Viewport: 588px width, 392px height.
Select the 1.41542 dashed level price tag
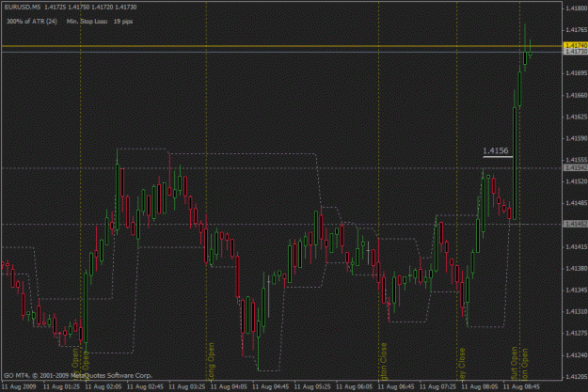[x=576, y=168]
